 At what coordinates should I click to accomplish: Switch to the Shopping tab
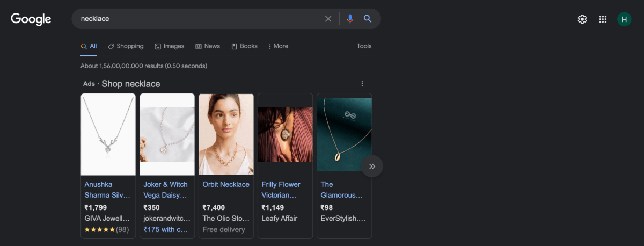[x=126, y=46]
